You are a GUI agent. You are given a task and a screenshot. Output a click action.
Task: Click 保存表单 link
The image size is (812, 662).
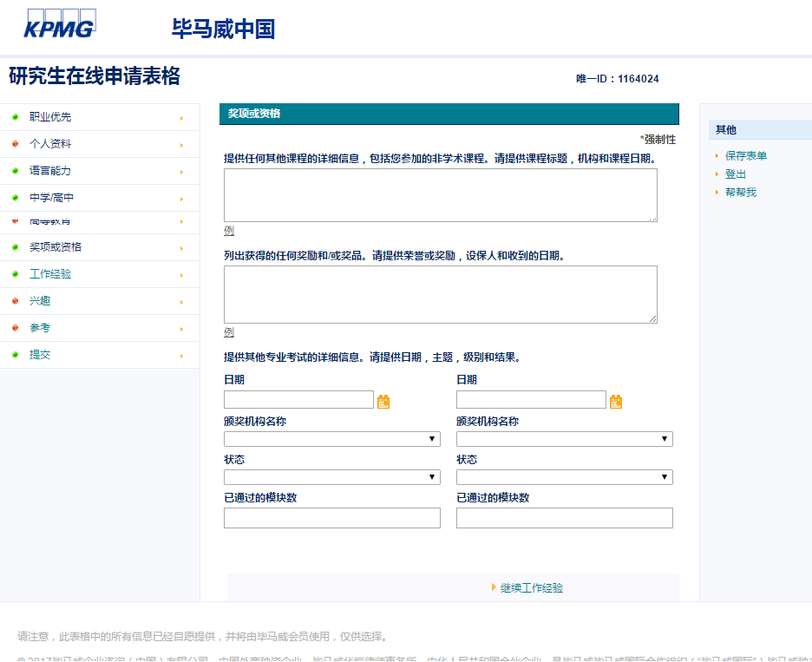coord(746,156)
